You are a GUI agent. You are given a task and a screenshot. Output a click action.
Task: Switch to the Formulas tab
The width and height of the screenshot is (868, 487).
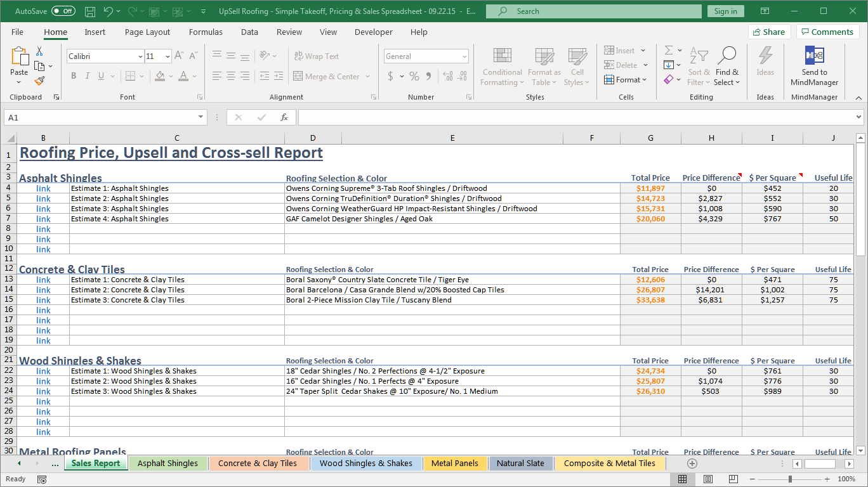tap(206, 32)
